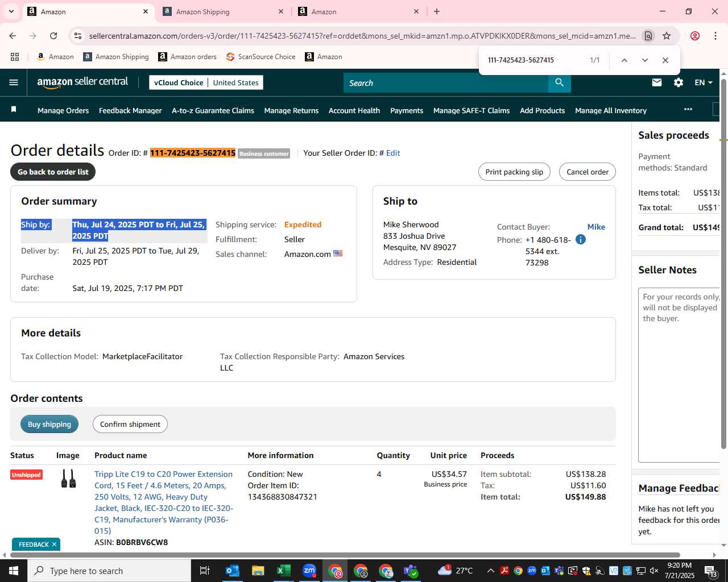Go to previous find result arrow

coord(624,60)
